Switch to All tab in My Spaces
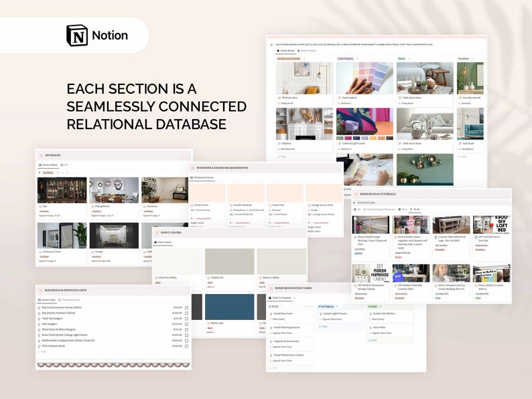This screenshot has height=399, width=532. point(64,165)
